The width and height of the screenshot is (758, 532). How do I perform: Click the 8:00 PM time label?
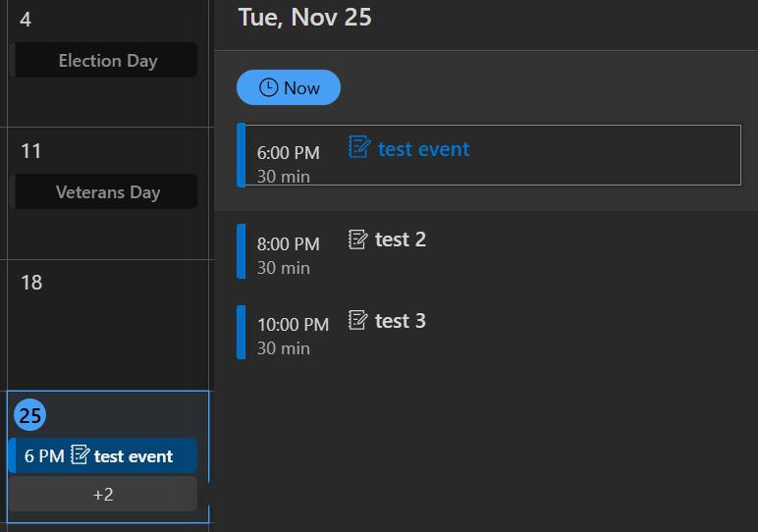[289, 244]
